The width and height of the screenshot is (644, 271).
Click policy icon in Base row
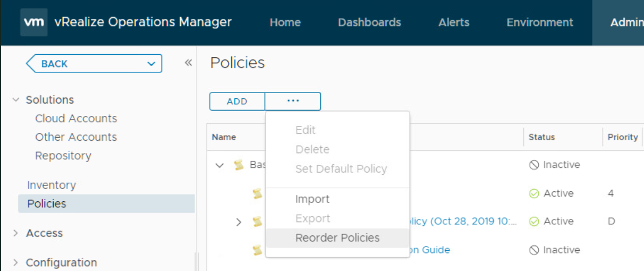pos(239,165)
